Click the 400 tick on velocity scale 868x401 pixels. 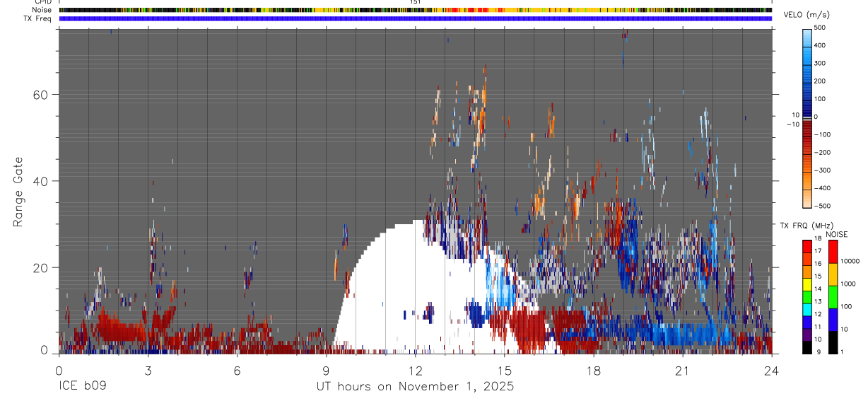821,45
